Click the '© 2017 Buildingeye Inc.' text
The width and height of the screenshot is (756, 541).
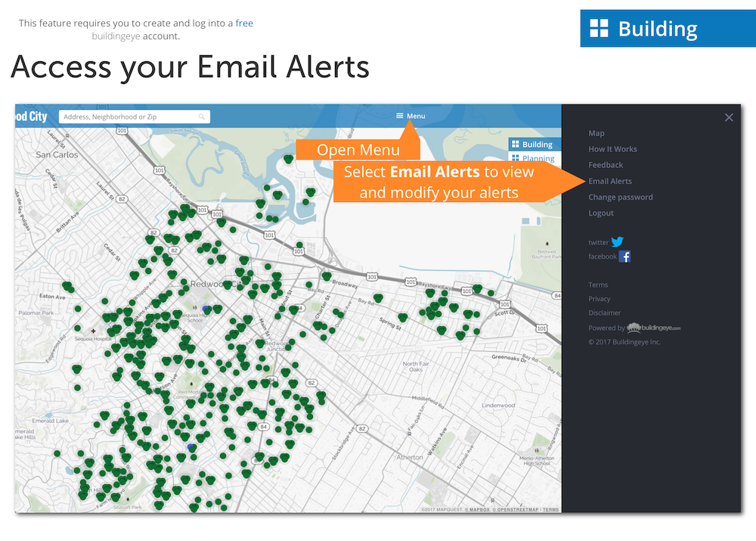[624, 342]
